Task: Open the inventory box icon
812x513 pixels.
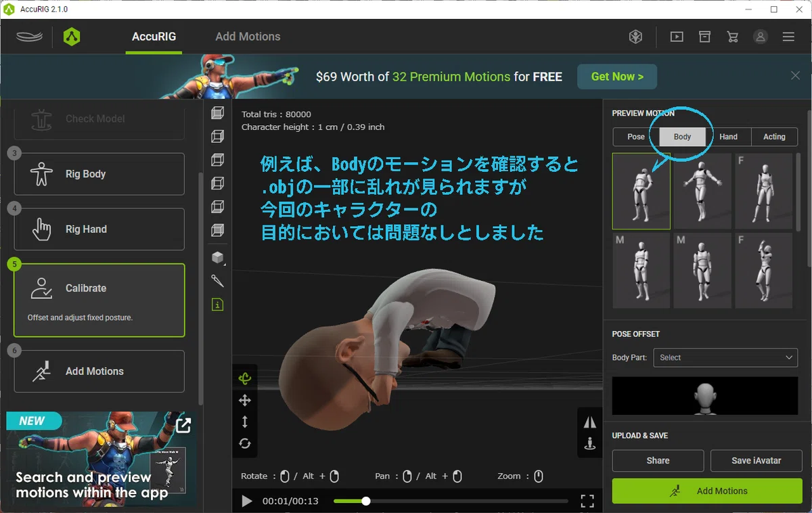Action: pyautogui.click(x=705, y=37)
